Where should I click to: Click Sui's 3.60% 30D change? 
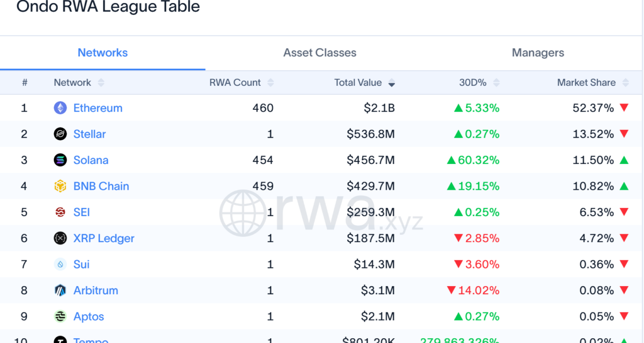477,264
